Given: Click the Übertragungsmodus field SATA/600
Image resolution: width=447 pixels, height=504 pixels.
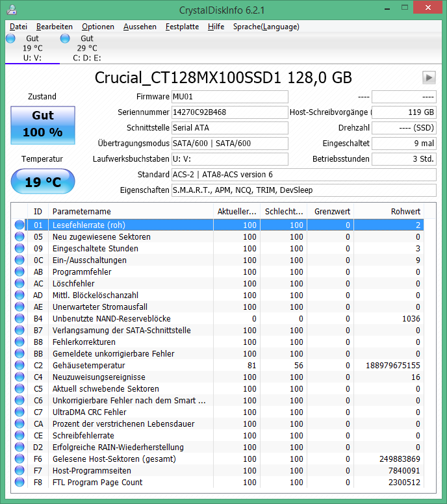Looking at the screenshot, I should coord(229,144).
